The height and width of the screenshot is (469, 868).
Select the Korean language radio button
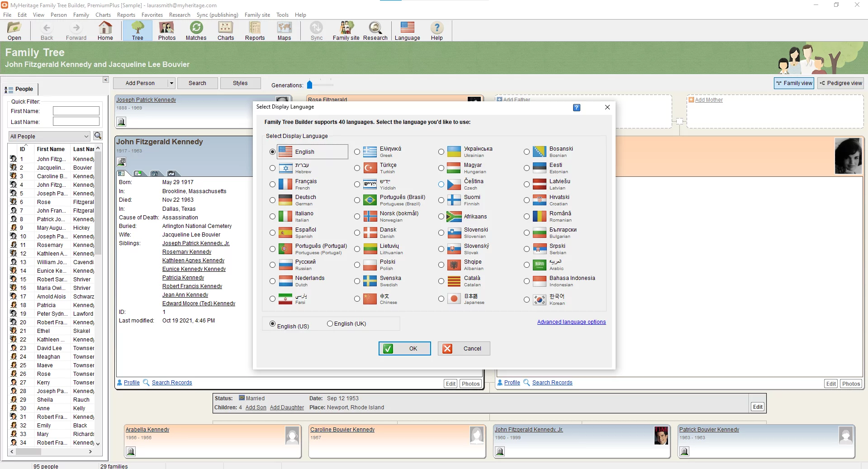tap(526, 299)
